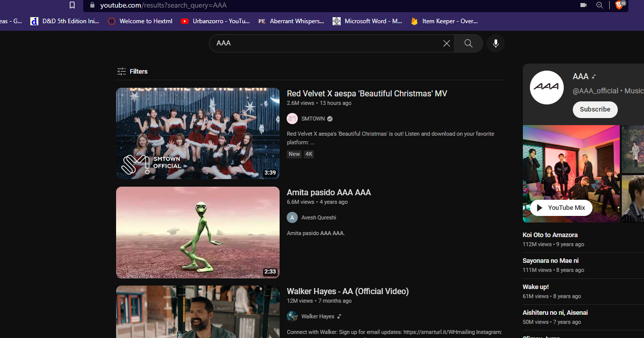
Task: Open the 'Welcome to Hextml' bookmark
Action: pyautogui.click(x=140, y=21)
